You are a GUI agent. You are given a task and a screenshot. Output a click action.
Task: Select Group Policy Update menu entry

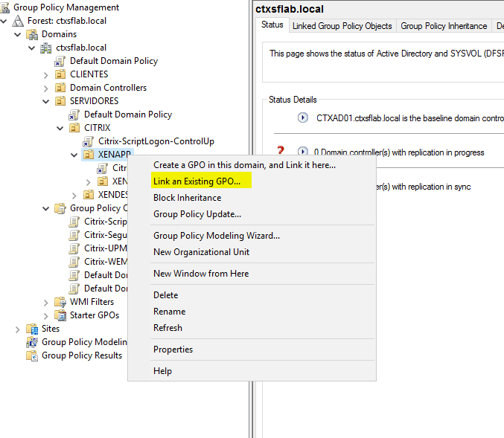point(252,214)
